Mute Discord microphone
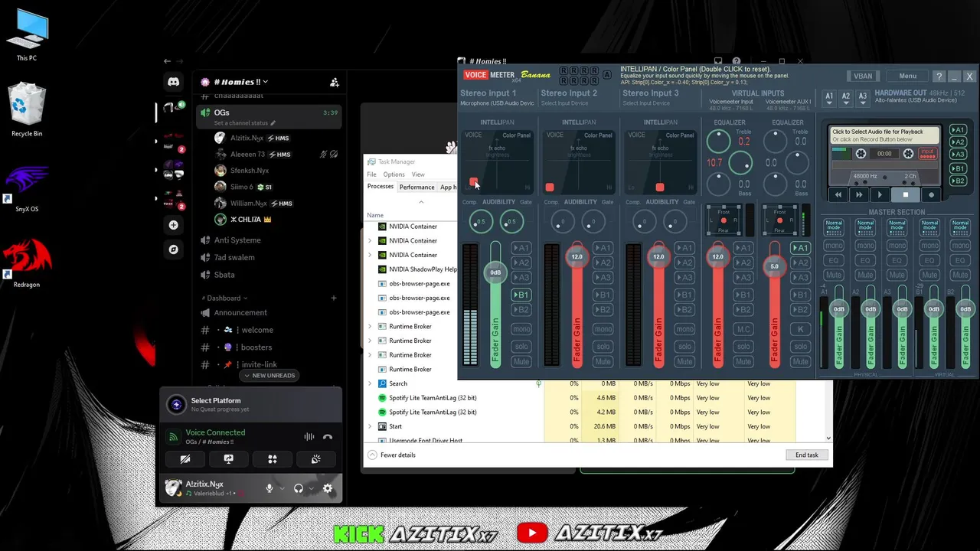Screen dimensions: 980x551 click(x=269, y=488)
